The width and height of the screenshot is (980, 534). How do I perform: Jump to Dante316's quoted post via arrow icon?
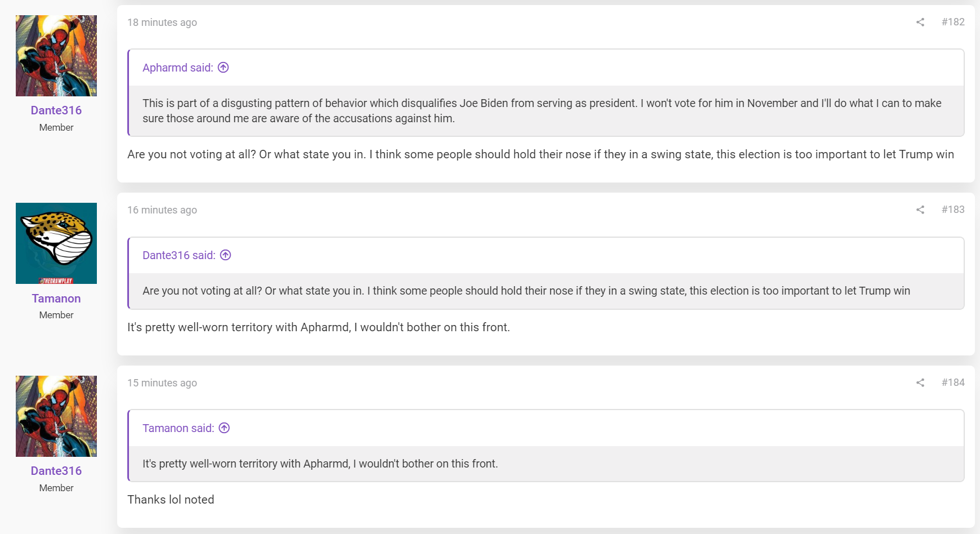(226, 255)
